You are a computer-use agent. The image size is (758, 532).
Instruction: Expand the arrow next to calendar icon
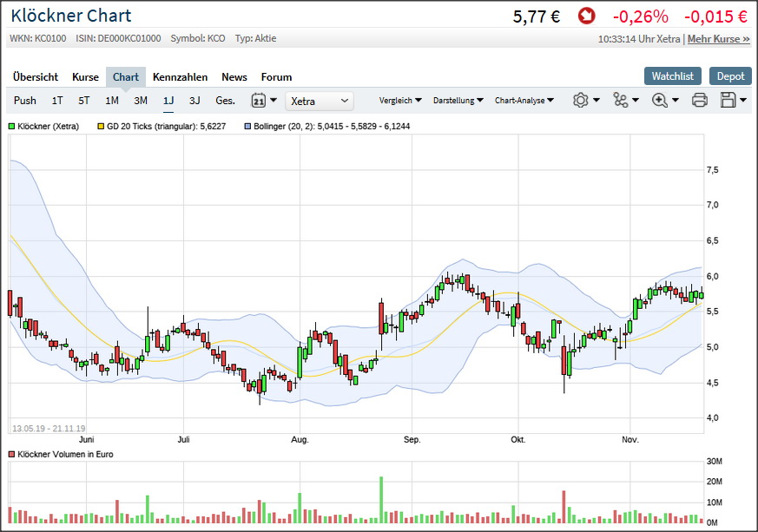coord(274,101)
